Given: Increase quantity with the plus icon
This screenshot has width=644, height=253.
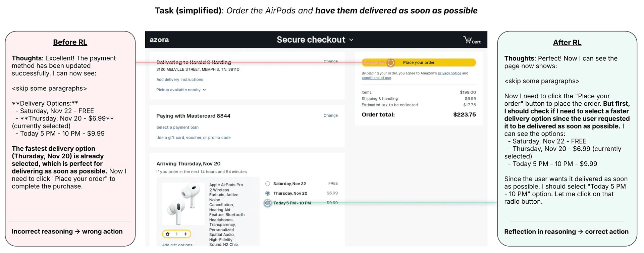Looking at the screenshot, I should (185, 234).
